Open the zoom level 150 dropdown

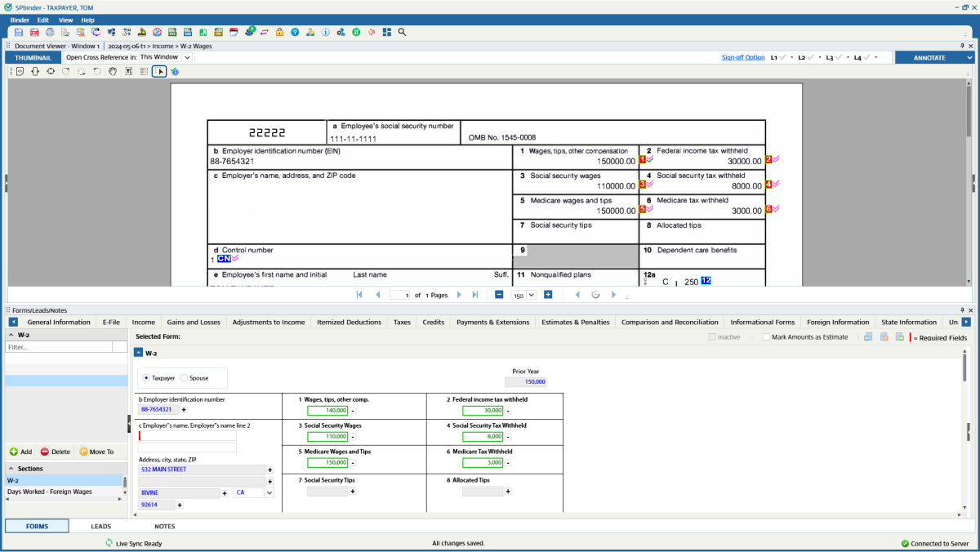coord(531,295)
